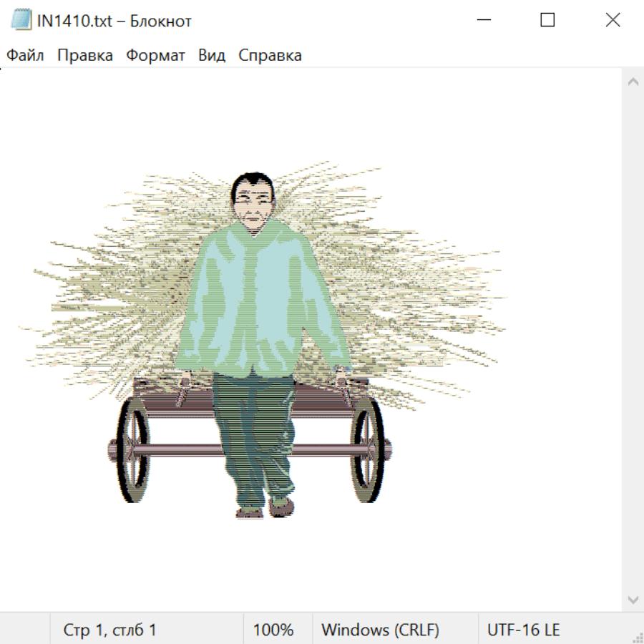Open the Справка menu
The height and width of the screenshot is (644, 644).
tap(270, 56)
